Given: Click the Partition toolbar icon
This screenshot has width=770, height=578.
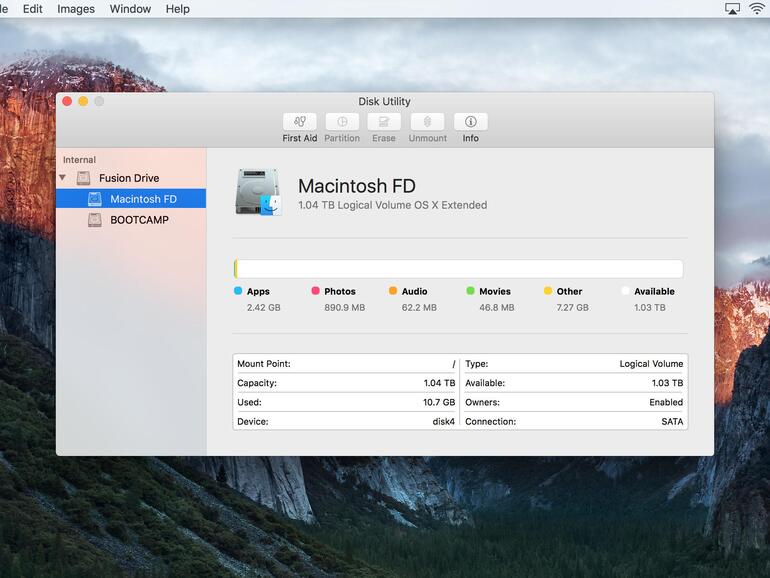Looking at the screenshot, I should (342, 122).
